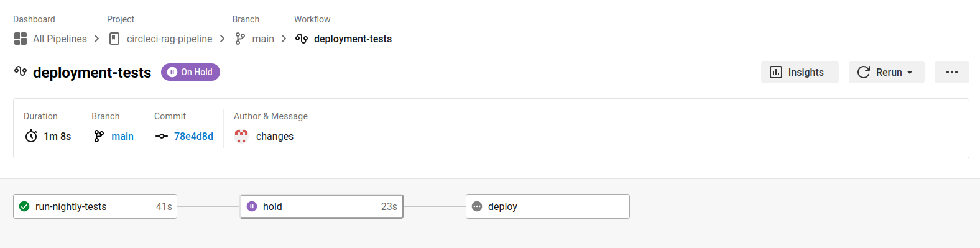Click the All Pipelines dashboard grid icon
This screenshot has width=980, height=248.
coord(21,39)
